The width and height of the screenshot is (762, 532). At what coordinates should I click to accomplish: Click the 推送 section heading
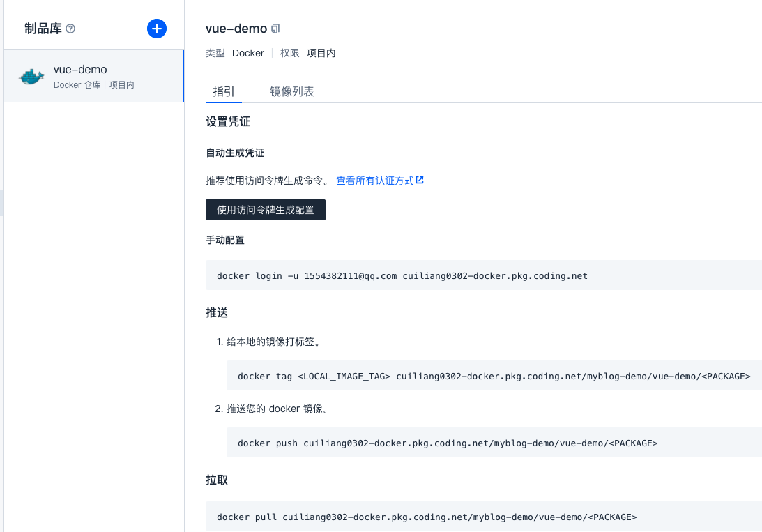217,312
